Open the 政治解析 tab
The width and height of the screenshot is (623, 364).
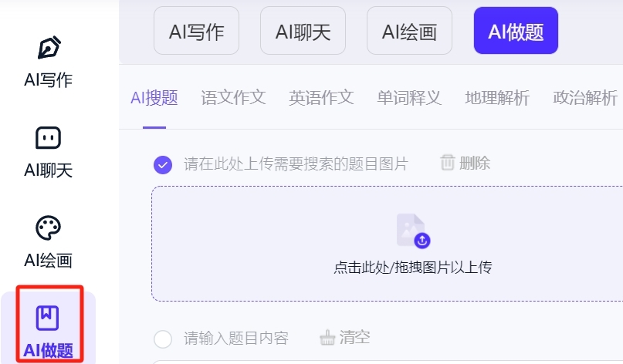[585, 98]
